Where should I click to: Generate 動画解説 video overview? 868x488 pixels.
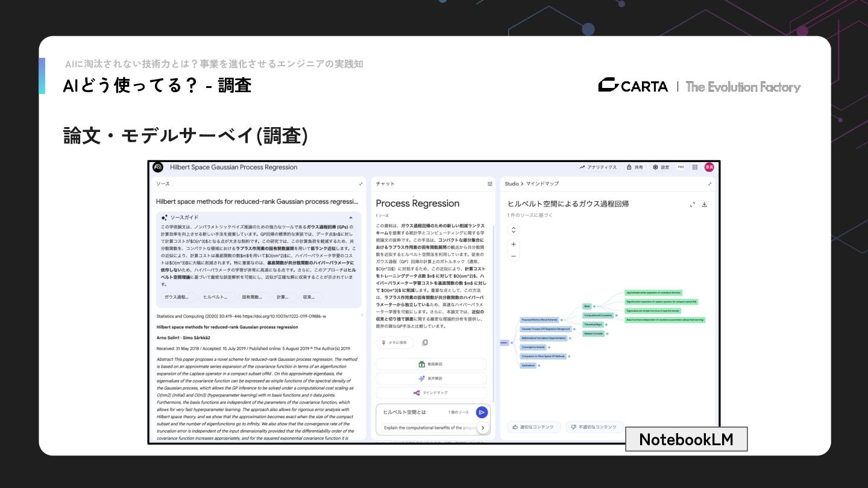pyautogui.click(x=431, y=364)
